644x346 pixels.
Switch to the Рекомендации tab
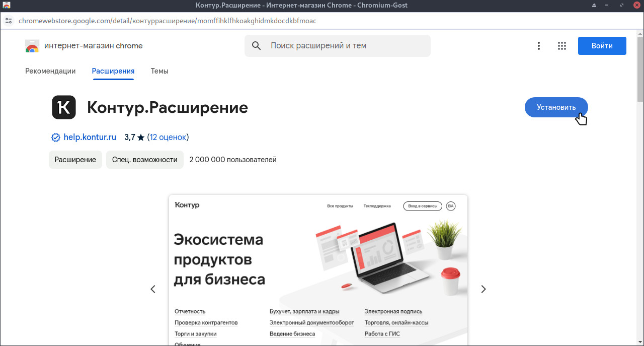pos(50,71)
